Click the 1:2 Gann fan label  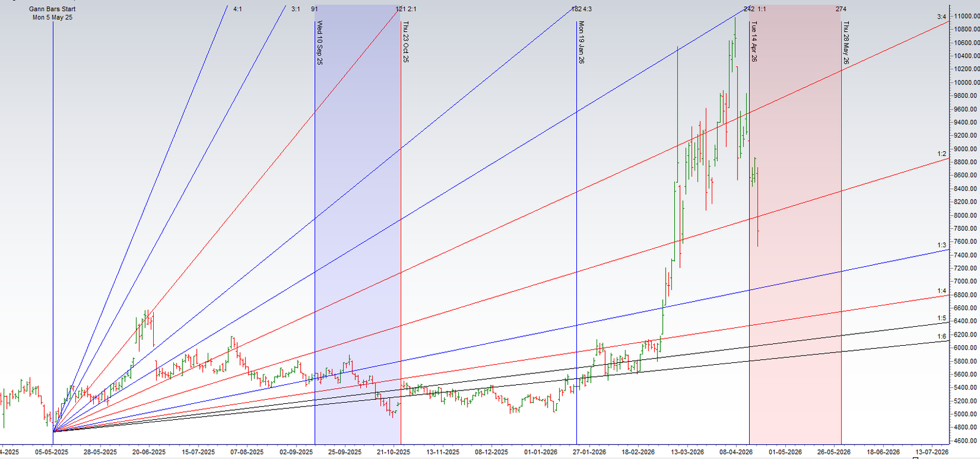[x=941, y=154]
